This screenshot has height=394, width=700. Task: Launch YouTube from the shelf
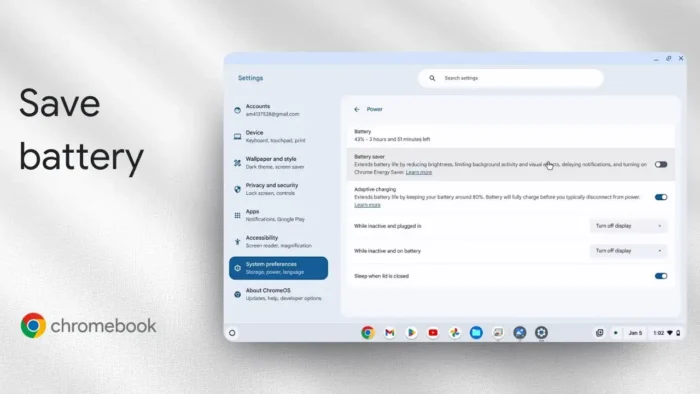(x=433, y=332)
